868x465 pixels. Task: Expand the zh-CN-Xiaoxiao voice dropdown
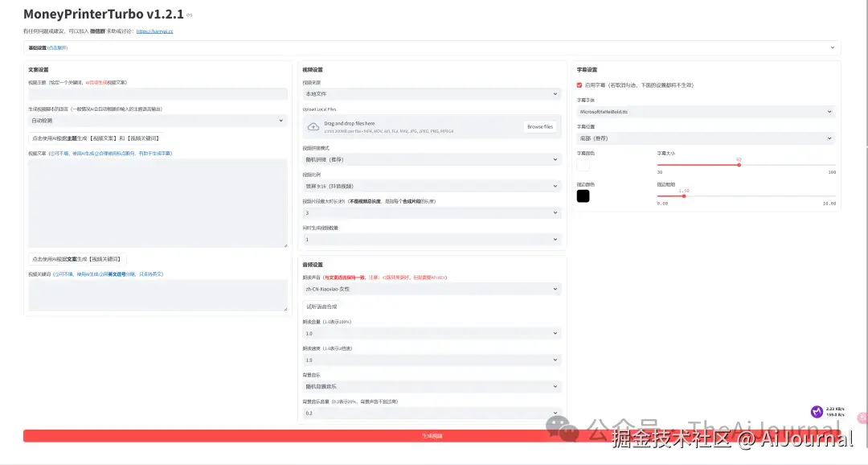(x=431, y=288)
